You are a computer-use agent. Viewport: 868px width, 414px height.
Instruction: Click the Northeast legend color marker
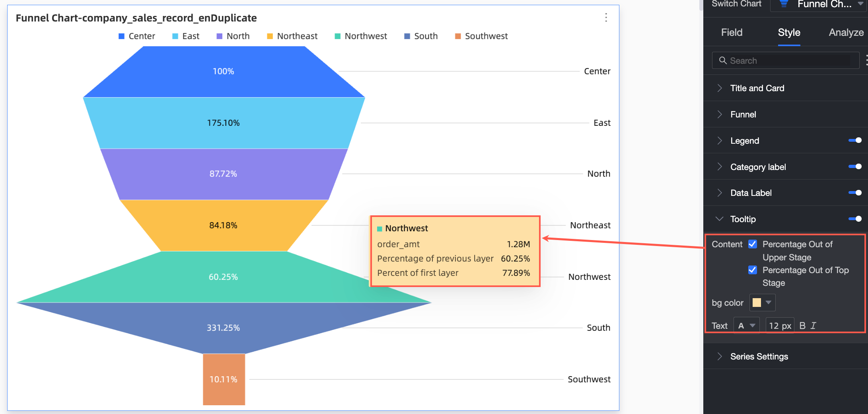270,36
